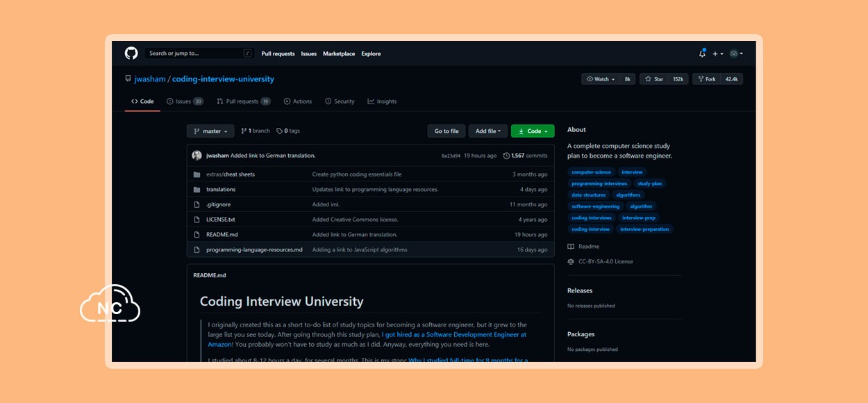The width and height of the screenshot is (868, 403).
Task: Open the Issues tab showing 30
Action: pyautogui.click(x=185, y=101)
